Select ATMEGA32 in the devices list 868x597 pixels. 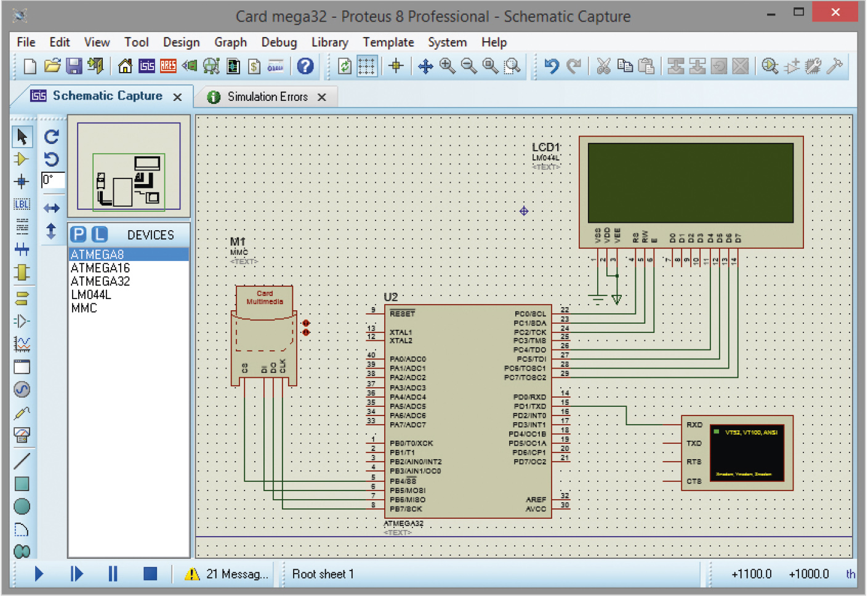pos(129,281)
